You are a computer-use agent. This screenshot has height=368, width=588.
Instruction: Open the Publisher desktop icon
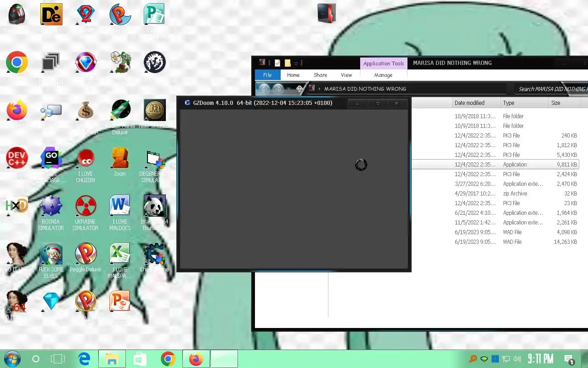(154, 14)
